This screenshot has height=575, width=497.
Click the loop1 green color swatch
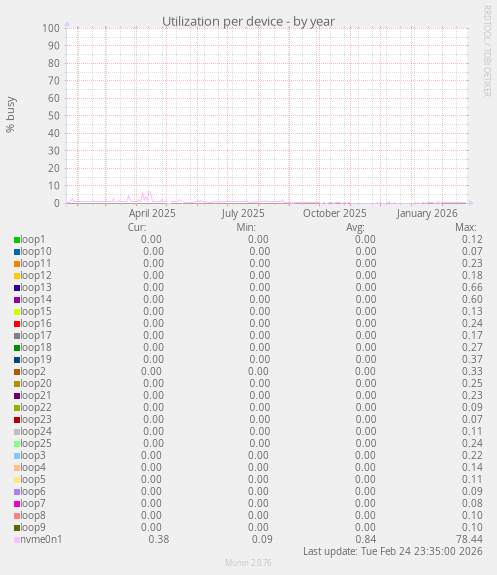click(x=17, y=240)
